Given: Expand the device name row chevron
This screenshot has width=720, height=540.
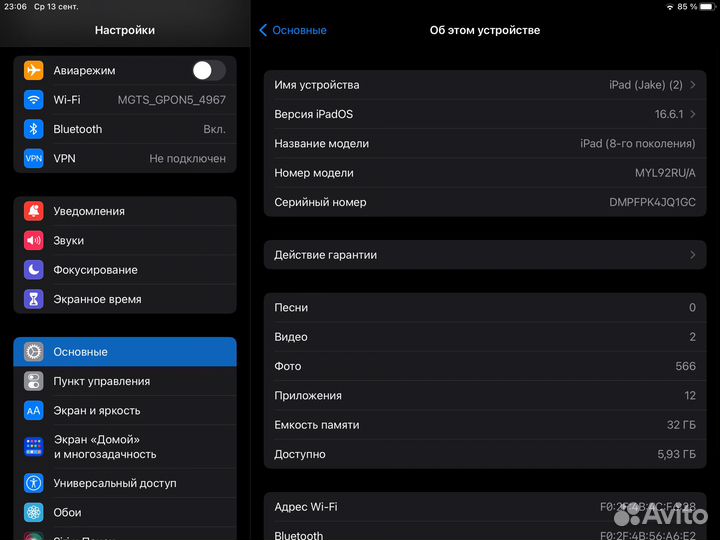Looking at the screenshot, I should click(x=693, y=85).
